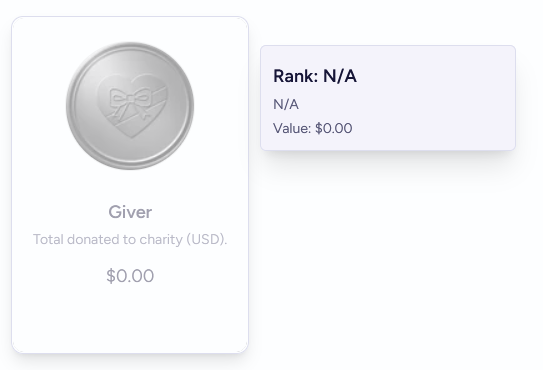Click the 'Value:' label in the tooltip
This screenshot has width=543, height=370.
(x=292, y=128)
